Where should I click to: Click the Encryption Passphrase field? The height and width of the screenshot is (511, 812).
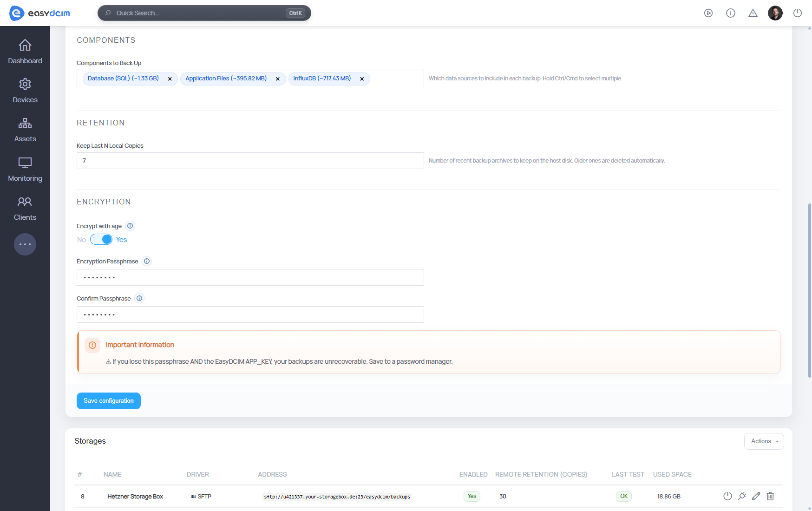250,277
